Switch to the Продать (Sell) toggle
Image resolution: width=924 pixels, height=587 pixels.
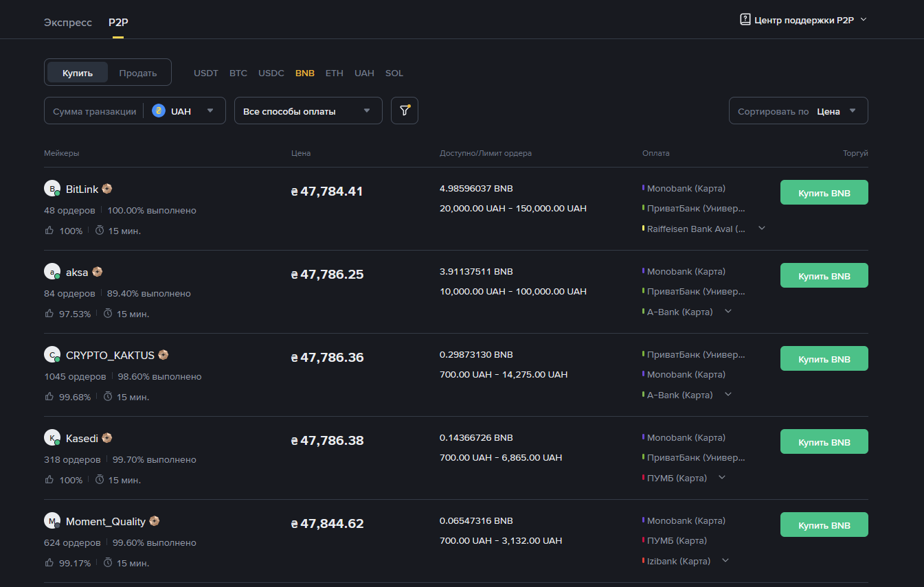(x=138, y=73)
